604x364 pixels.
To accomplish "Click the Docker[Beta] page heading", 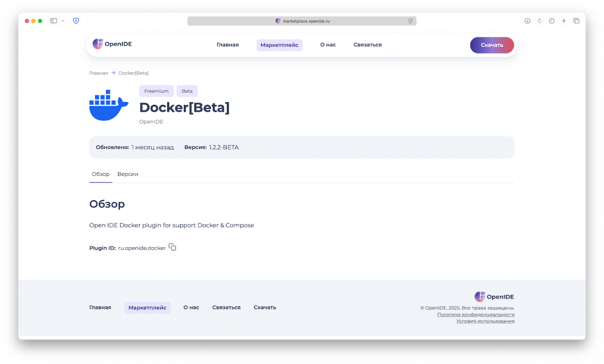I will coord(184,107).
